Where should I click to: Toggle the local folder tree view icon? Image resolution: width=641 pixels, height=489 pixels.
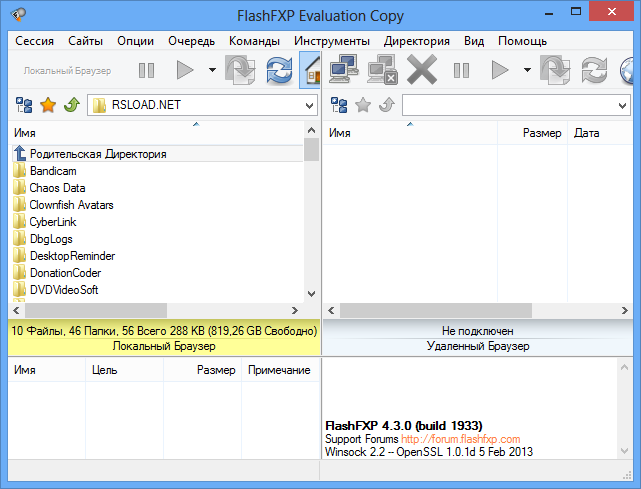coord(24,105)
